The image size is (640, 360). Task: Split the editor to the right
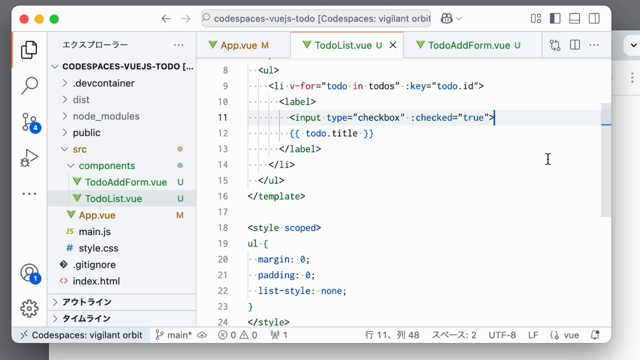point(575,45)
